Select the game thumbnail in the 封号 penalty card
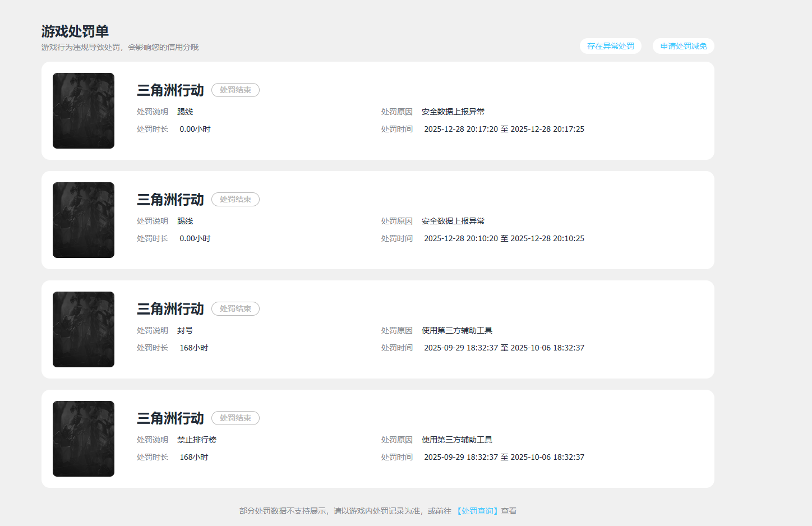 84,329
